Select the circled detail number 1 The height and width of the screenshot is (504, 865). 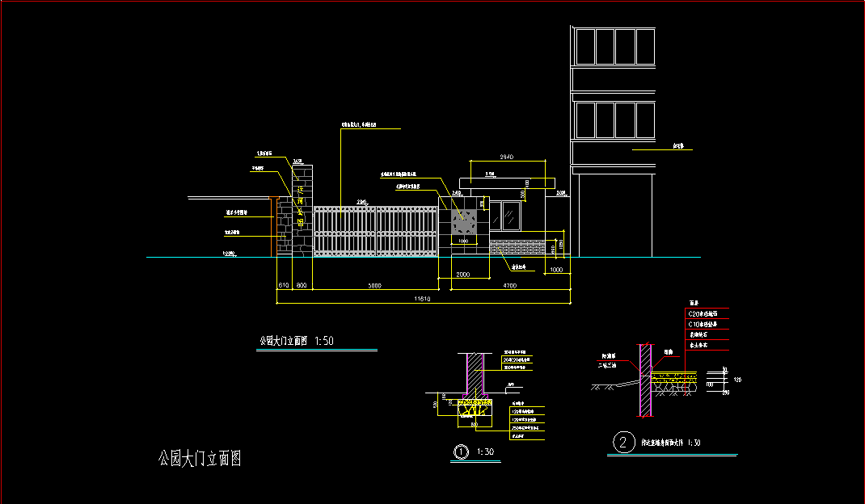[461, 452]
